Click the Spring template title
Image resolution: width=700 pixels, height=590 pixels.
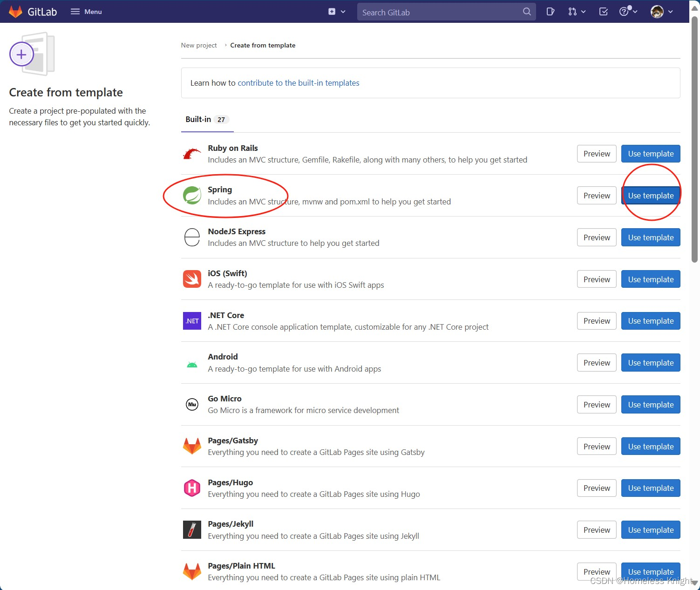tap(220, 190)
